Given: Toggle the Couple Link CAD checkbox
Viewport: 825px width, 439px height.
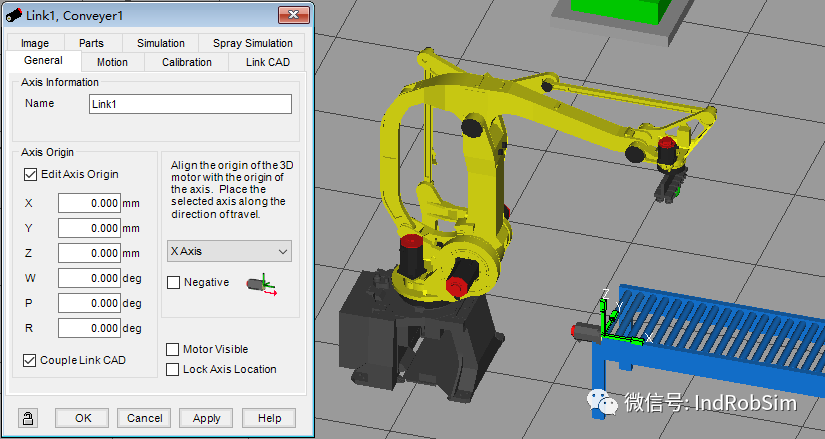Looking at the screenshot, I should pyautogui.click(x=29, y=360).
